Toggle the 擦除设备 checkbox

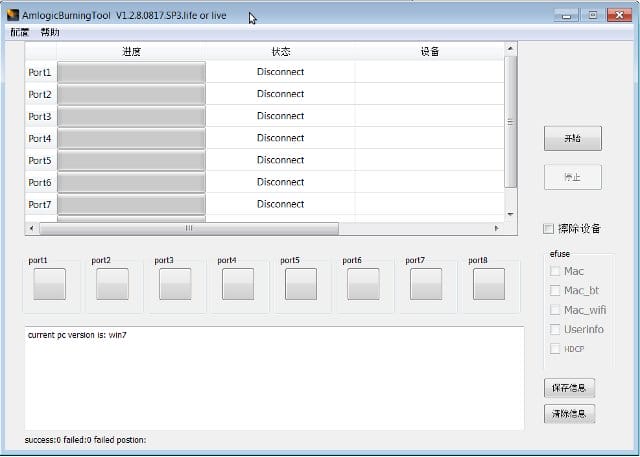pos(549,229)
